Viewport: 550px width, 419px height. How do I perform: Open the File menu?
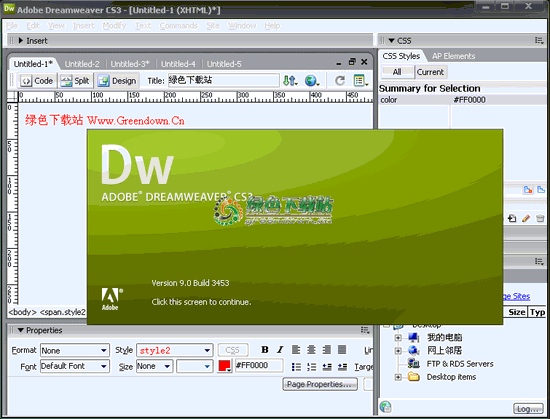pos(12,26)
